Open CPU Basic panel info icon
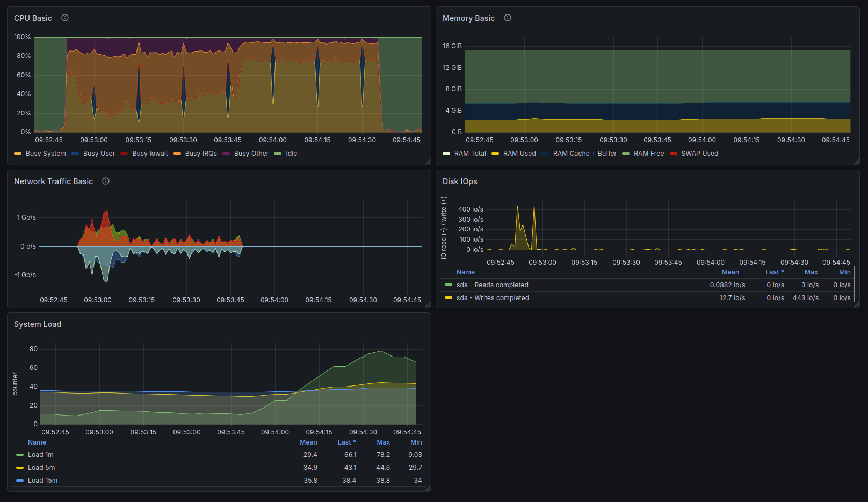868x502 pixels. [x=65, y=18]
